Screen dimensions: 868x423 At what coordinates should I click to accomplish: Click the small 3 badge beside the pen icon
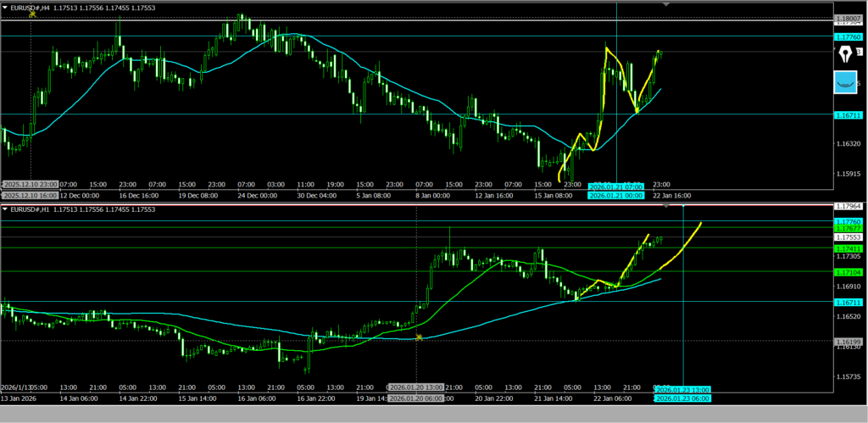tap(859, 52)
